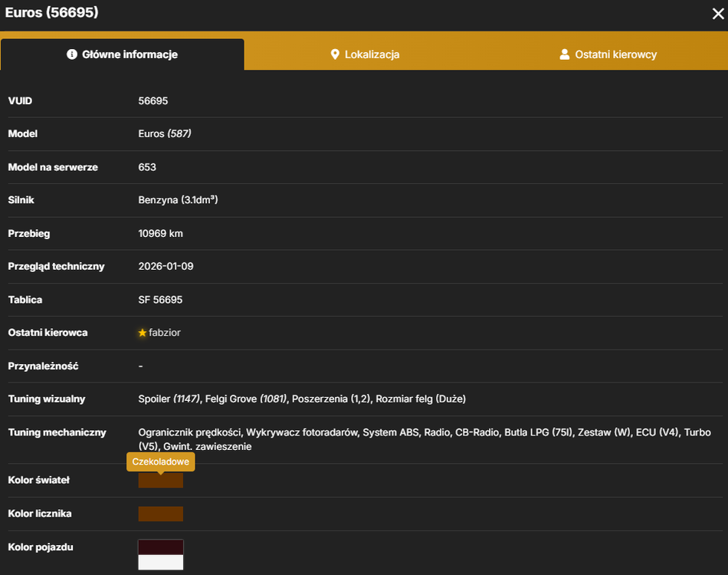Click the user icon beside Ostatni kierowcy
728x575 pixels.
click(x=564, y=54)
